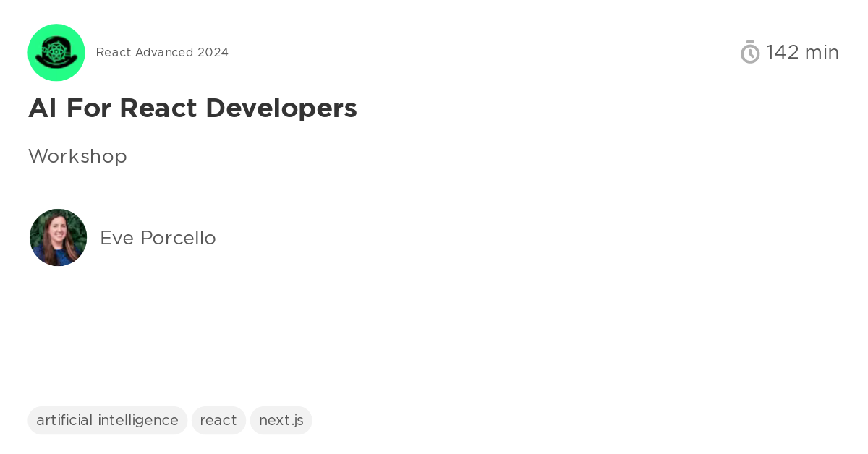Click the React Advanced 2024 conference logo

pyautogui.click(x=56, y=52)
